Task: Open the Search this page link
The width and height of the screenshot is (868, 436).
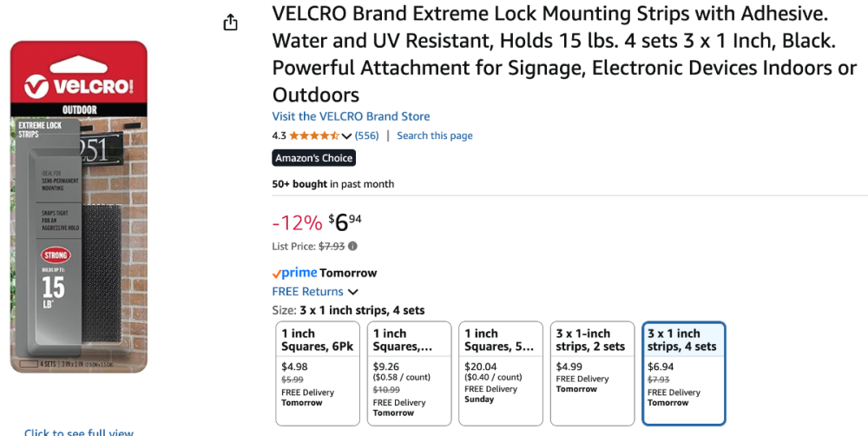Action: tap(435, 135)
